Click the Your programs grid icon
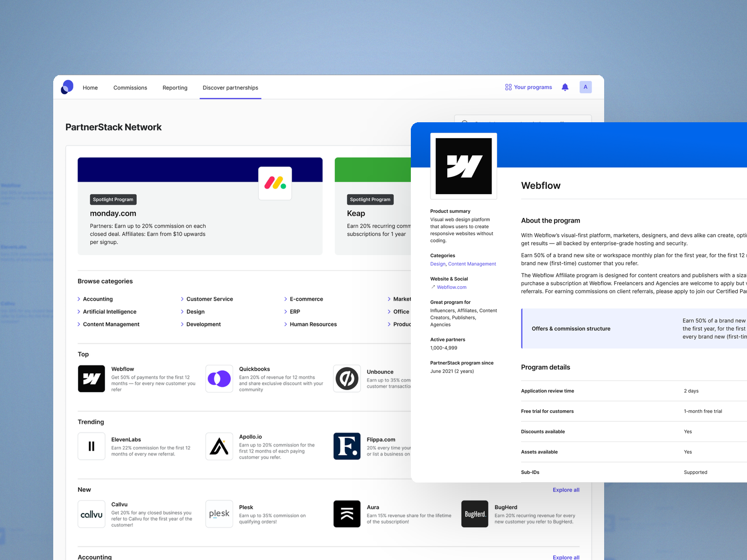The height and width of the screenshot is (560, 747). click(x=508, y=87)
